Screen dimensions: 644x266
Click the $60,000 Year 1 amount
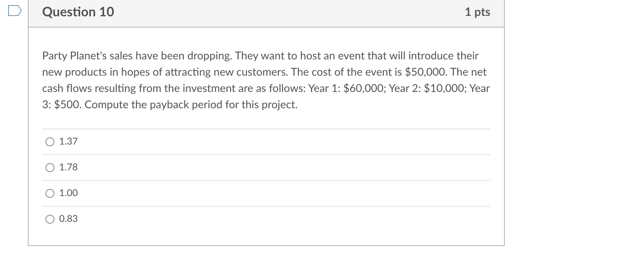click(x=364, y=88)
